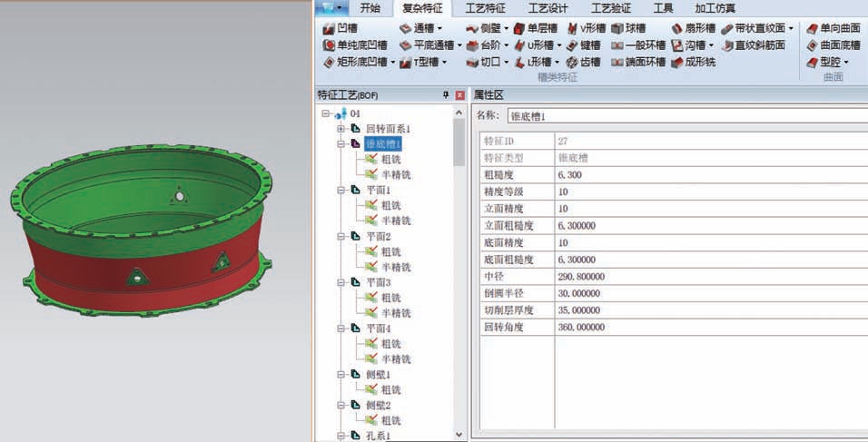Select the 齿槽 tooth slot tool
The width and height of the screenshot is (868, 442).
(x=583, y=62)
